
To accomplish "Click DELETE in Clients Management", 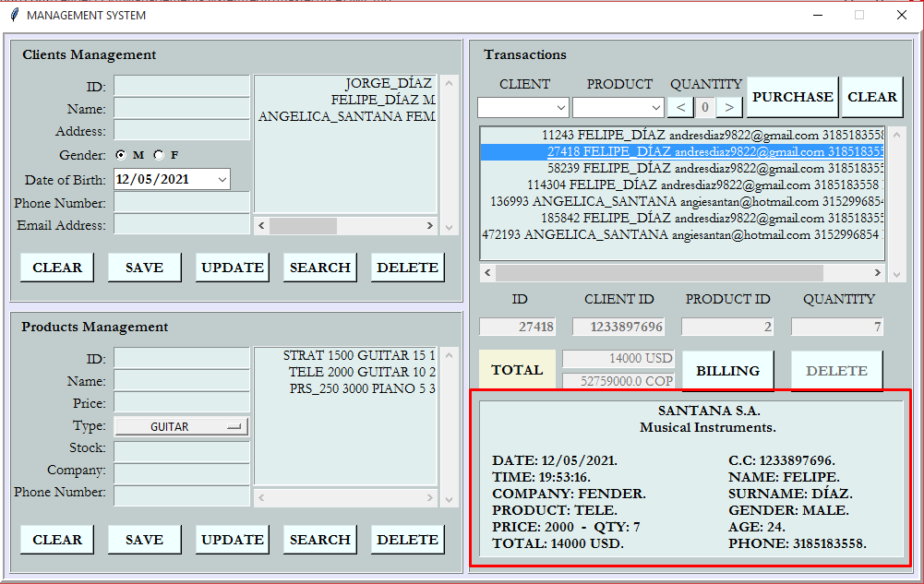I will [x=408, y=268].
